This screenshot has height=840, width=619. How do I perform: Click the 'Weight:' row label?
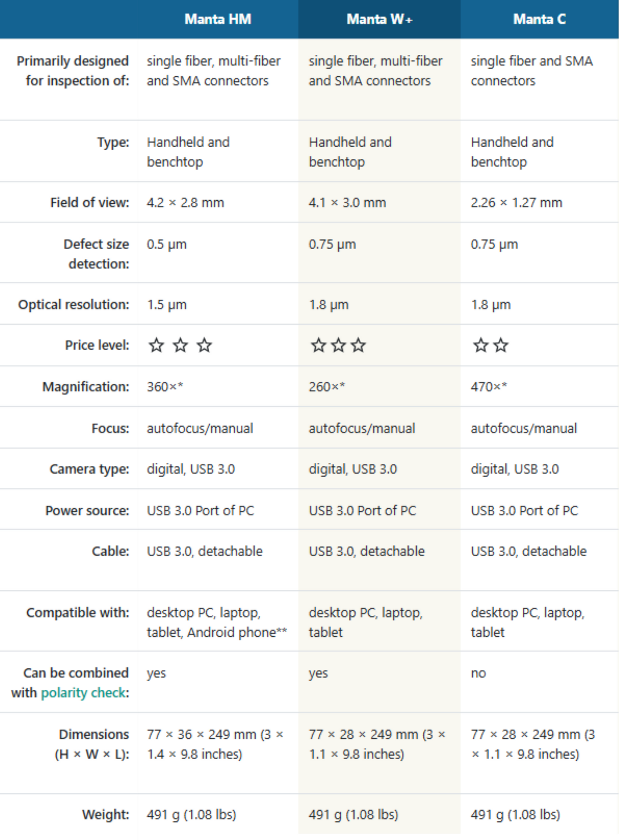pos(105,815)
